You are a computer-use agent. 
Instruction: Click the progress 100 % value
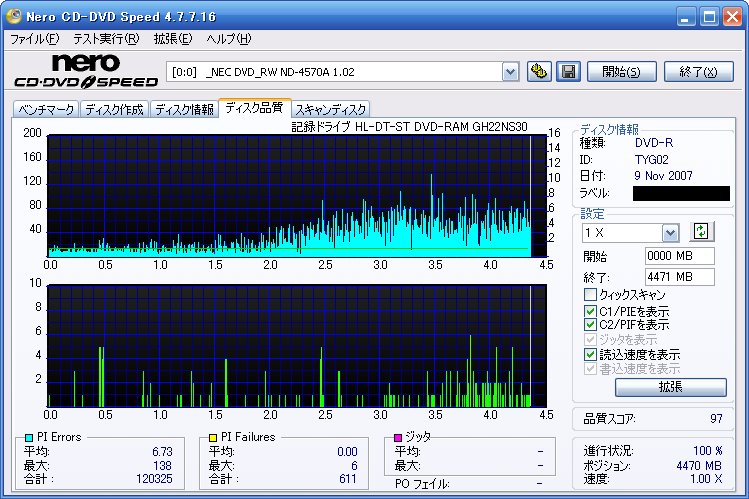coord(708,451)
